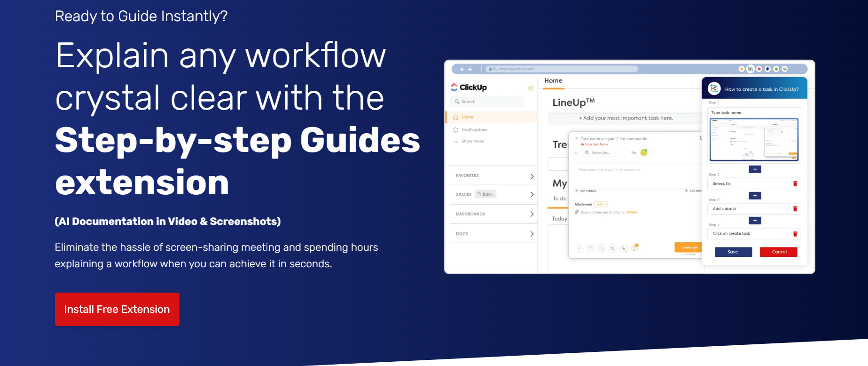The width and height of the screenshot is (868, 366).
Task: Select the To do tab
Action: (x=559, y=199)
